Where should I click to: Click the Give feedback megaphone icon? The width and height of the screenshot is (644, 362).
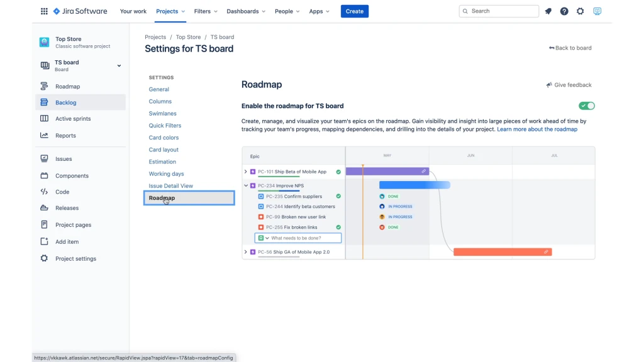pyautogui.click(x=549, y=85)
